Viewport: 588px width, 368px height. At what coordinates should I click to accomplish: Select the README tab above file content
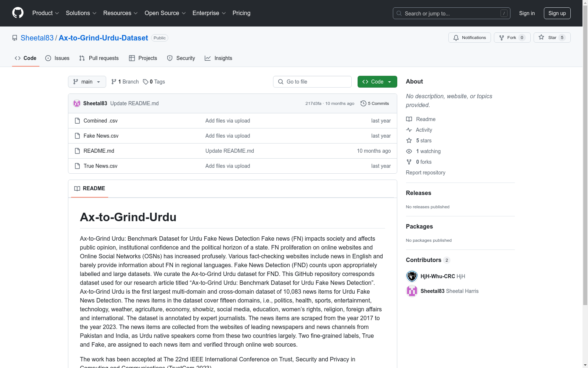90,188
